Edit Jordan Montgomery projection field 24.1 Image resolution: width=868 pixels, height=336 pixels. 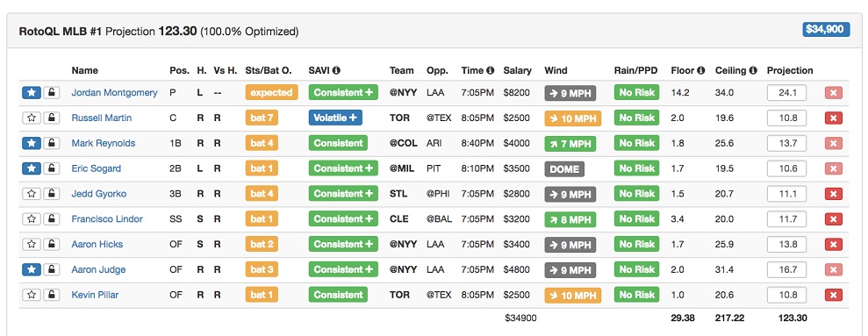pyautogui.click(x=786, y=92)
